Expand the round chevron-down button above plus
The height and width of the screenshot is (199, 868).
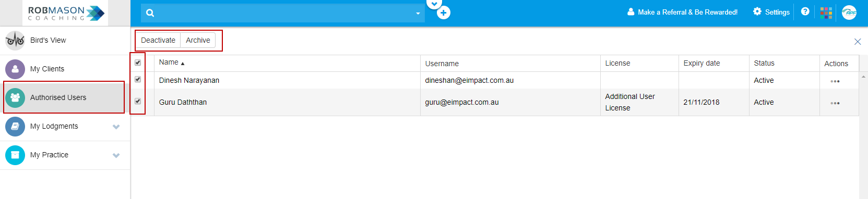tap(434, 3)
